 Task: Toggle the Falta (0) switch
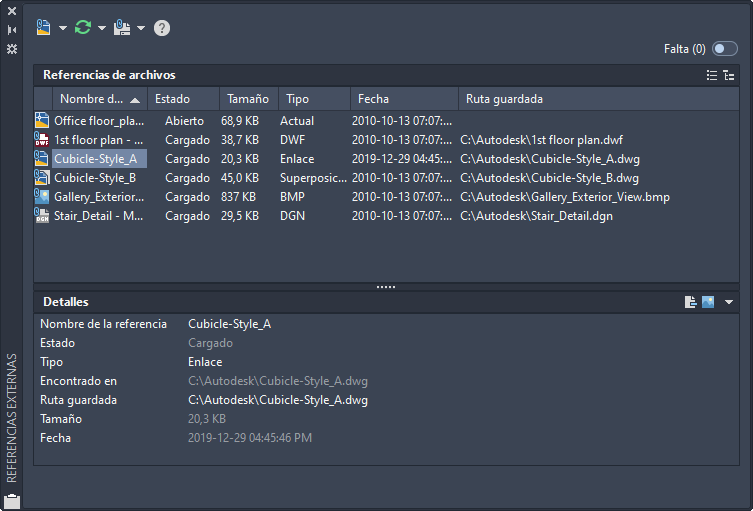(x=725, y=48)
